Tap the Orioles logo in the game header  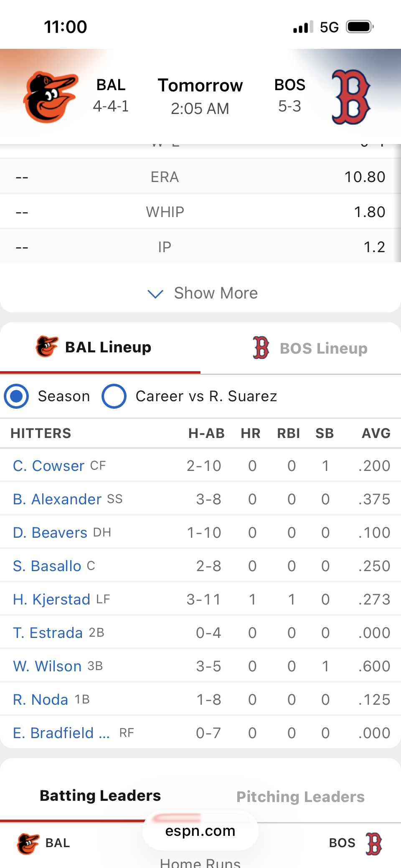point(51,97)
